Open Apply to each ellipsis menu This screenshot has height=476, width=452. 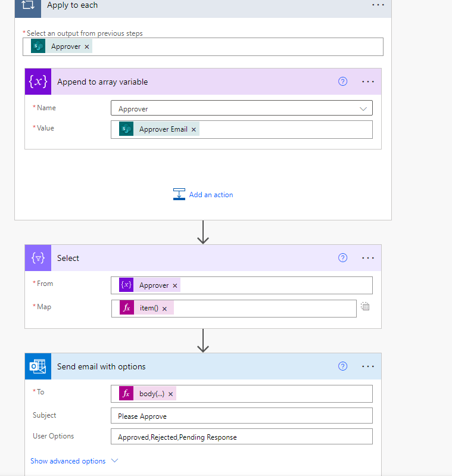pos(378,5)
